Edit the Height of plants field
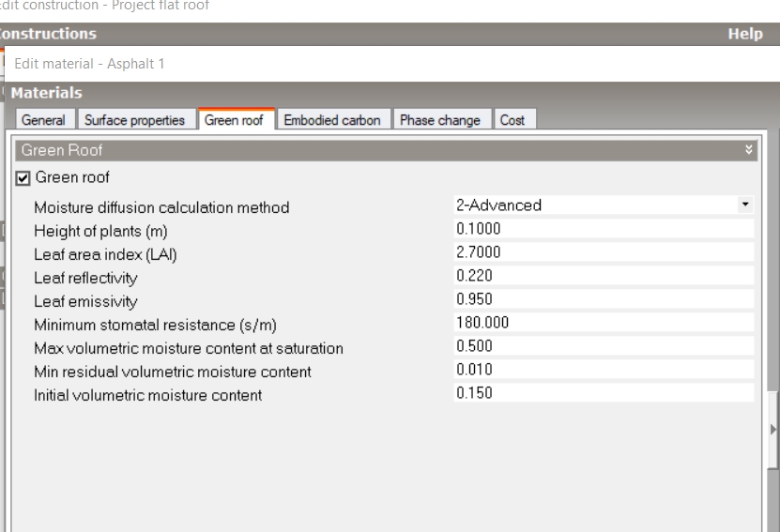Screen dimensions: 780x532 (604, 229)
